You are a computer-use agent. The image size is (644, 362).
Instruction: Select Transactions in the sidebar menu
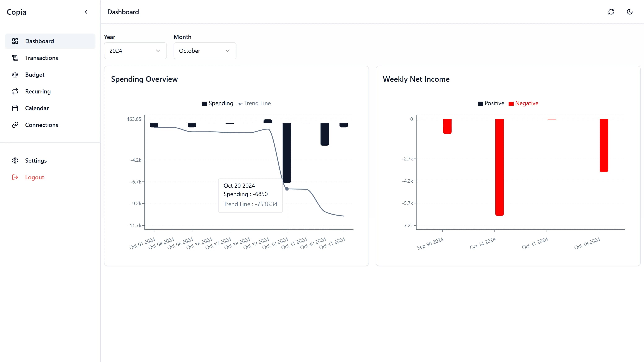42,58
